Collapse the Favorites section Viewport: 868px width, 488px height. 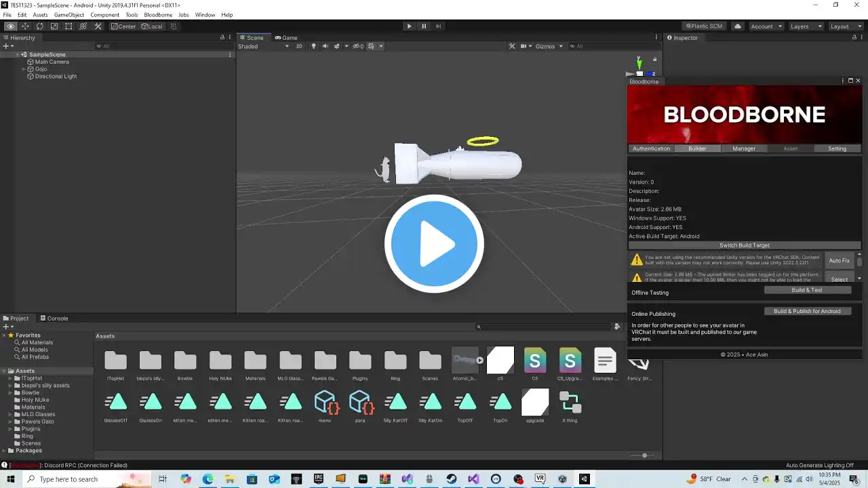click(3, 335)
